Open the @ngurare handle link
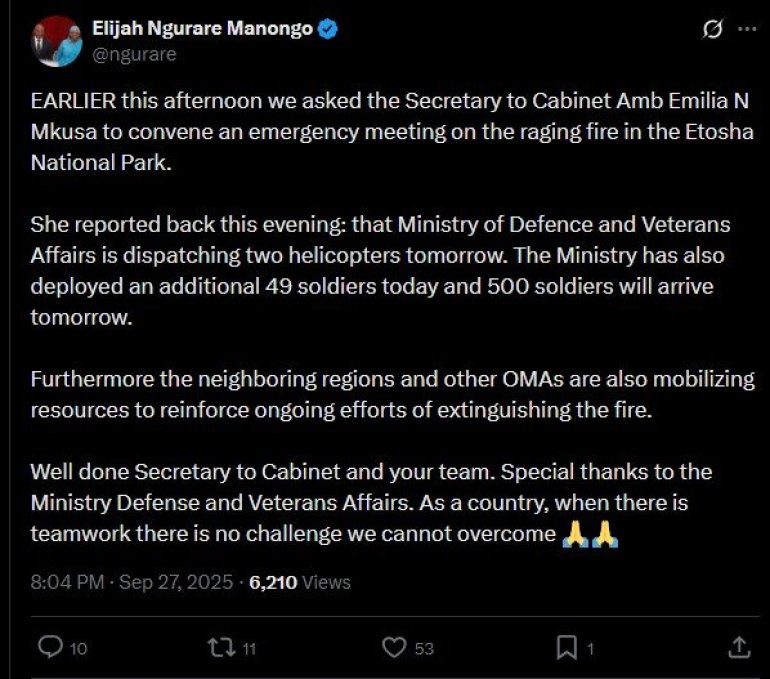The width and height of the screenshot is (770, 679). (134, 54)
